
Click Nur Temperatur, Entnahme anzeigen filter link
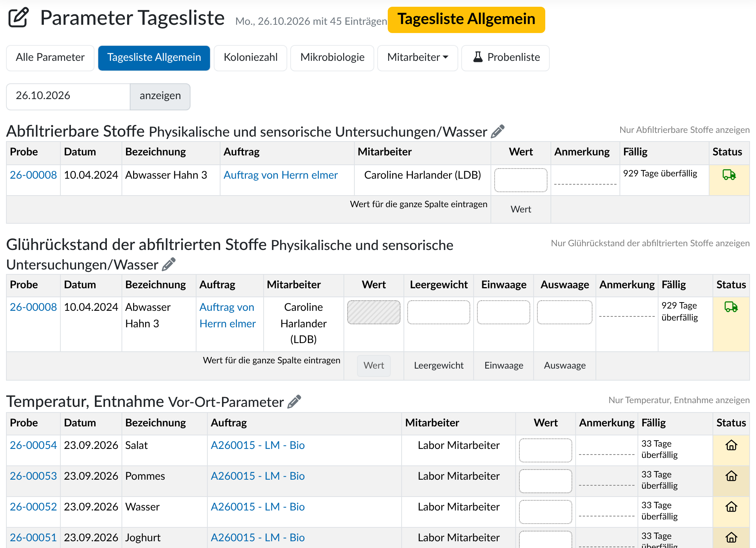(x=679, y=400)
